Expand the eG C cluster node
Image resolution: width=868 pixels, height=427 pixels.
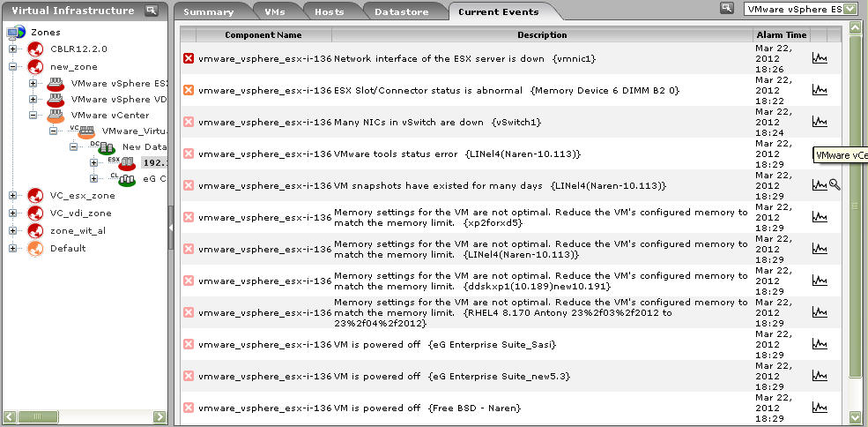click(x=93, y=178)
